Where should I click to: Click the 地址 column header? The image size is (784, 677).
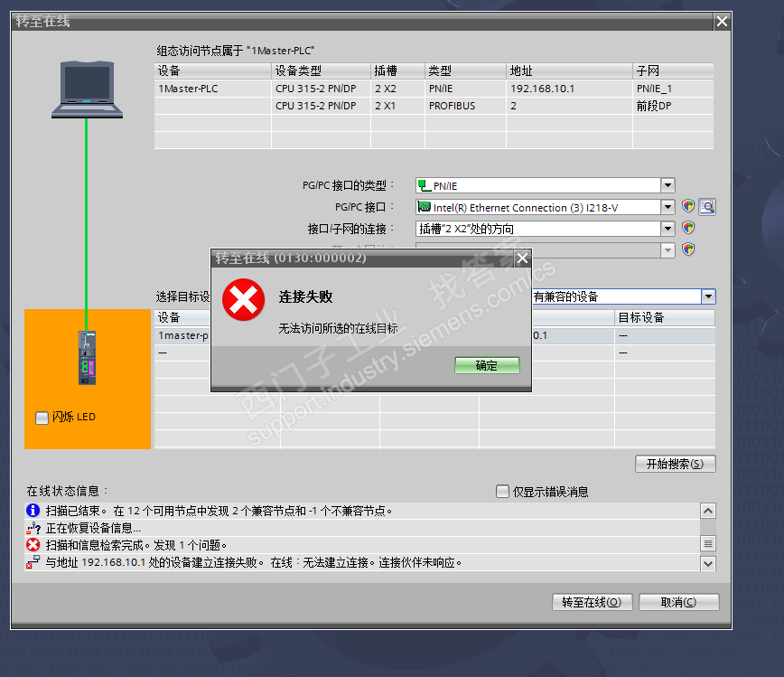click(x=570, y=71)
